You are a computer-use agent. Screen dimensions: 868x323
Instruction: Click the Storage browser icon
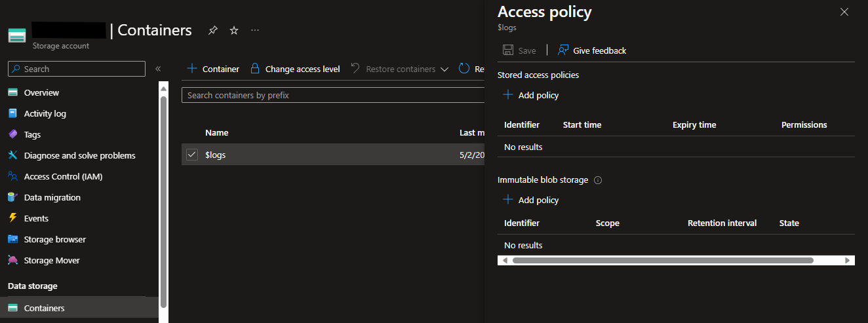(12, 239)
